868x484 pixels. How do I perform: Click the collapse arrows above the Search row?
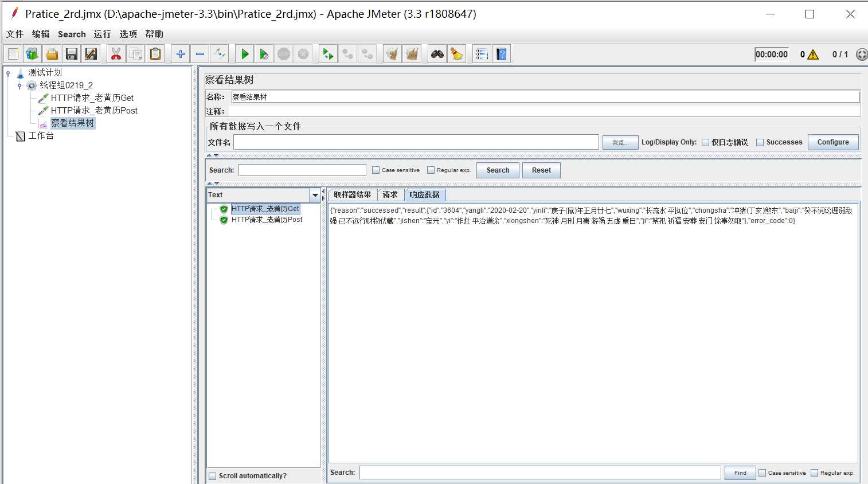tap(212, 155)
